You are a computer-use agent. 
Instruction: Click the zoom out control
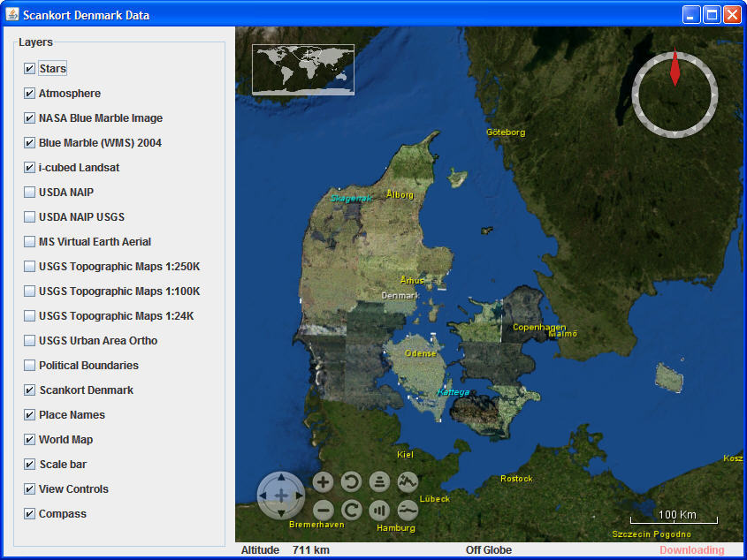coord(323,511)
